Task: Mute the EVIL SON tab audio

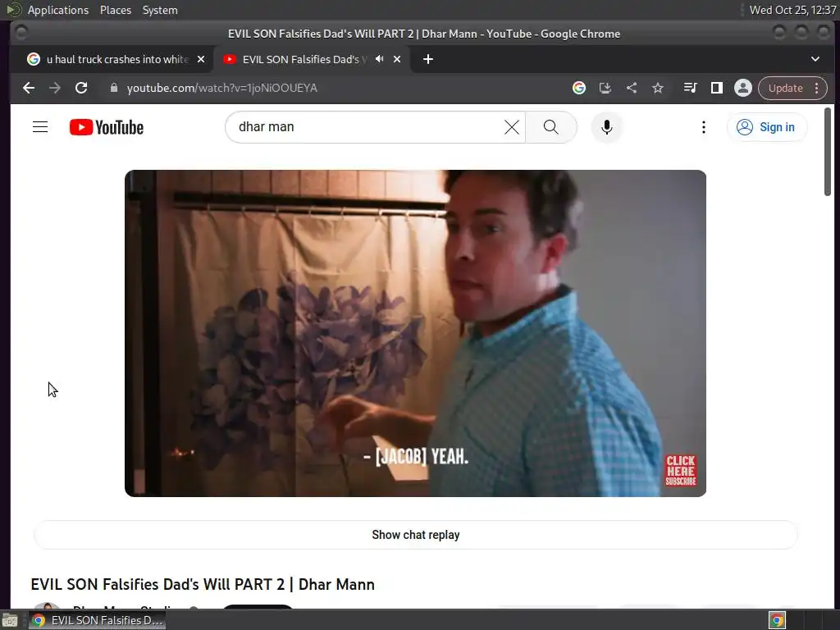Action: tap(379, 59)
